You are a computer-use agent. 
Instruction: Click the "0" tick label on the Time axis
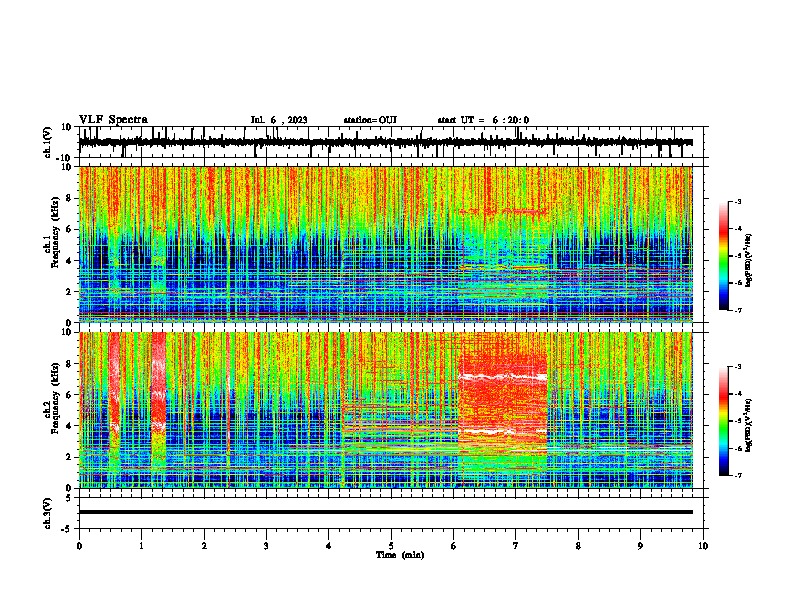[79, 546]
